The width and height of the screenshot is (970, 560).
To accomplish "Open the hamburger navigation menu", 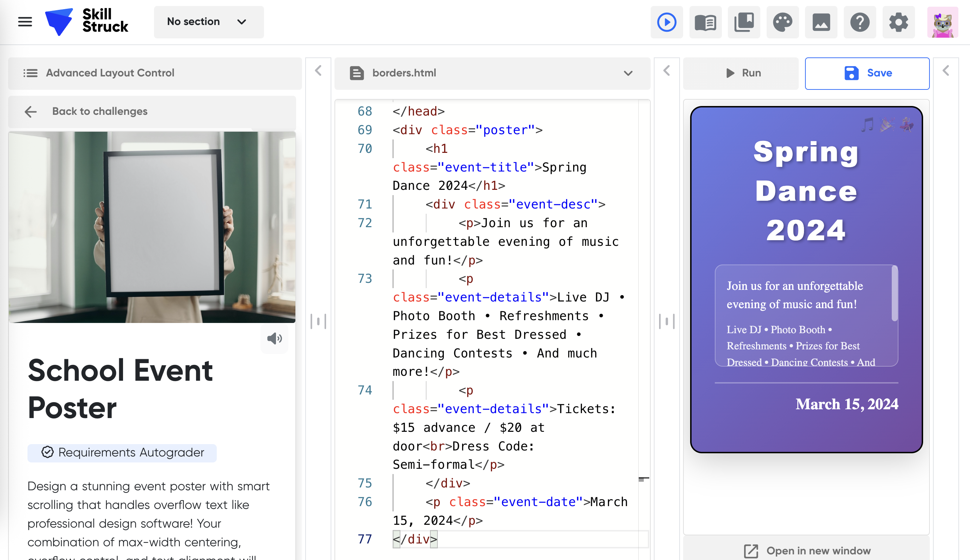I will 25,22.
